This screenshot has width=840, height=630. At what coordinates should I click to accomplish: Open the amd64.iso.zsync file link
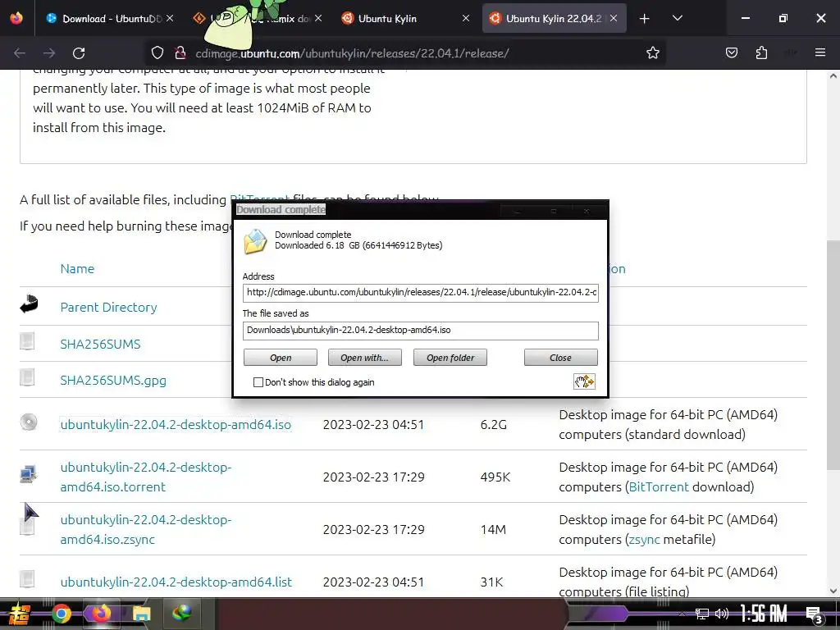click(x=146, y=529)
